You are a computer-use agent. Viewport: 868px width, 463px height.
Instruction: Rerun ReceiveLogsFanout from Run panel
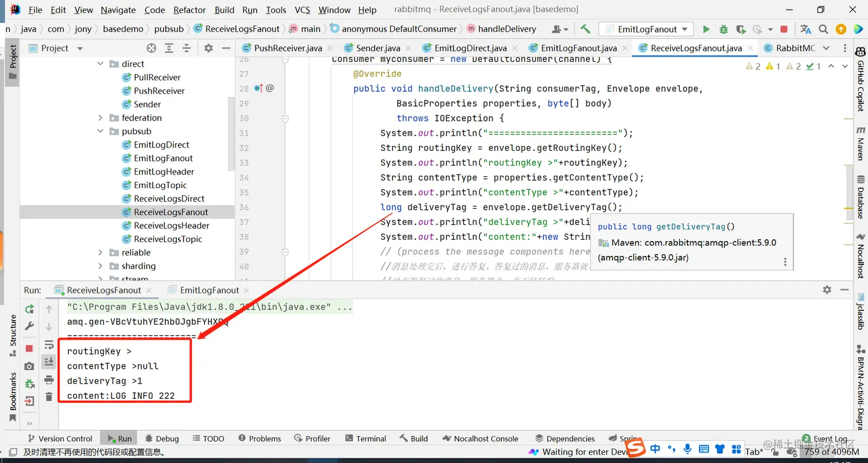coord(29,309)
